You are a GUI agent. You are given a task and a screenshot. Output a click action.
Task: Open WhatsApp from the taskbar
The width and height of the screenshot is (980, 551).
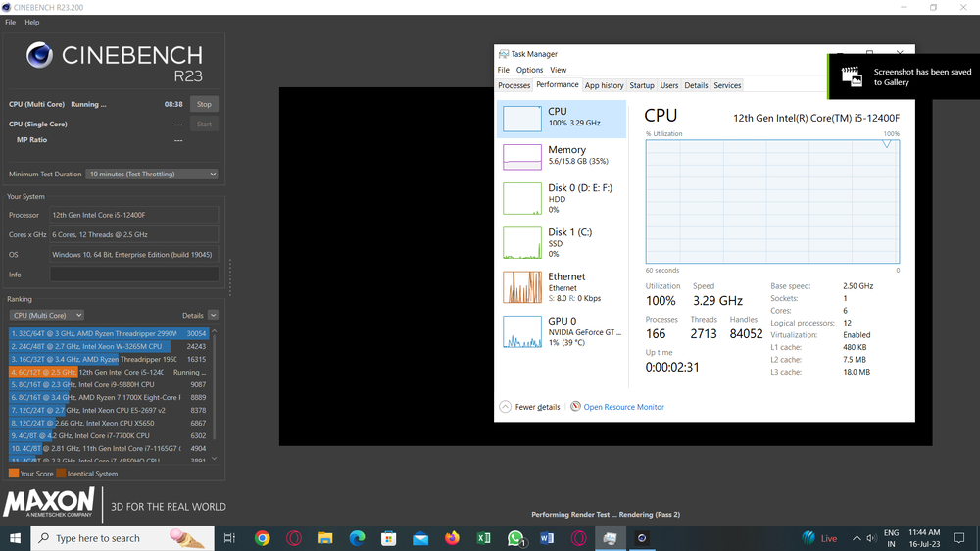(x=515, y=538)
